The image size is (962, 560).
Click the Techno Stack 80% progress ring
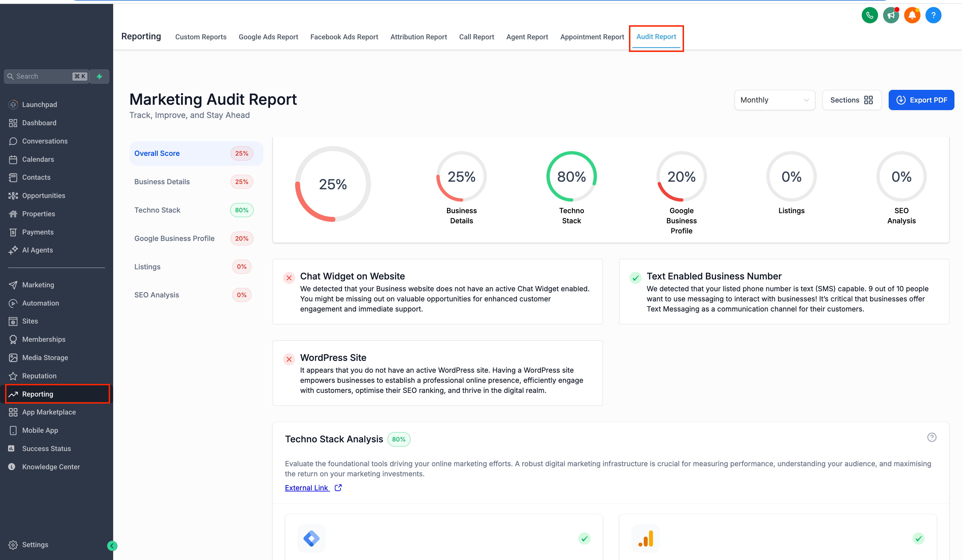pos(571,177)
